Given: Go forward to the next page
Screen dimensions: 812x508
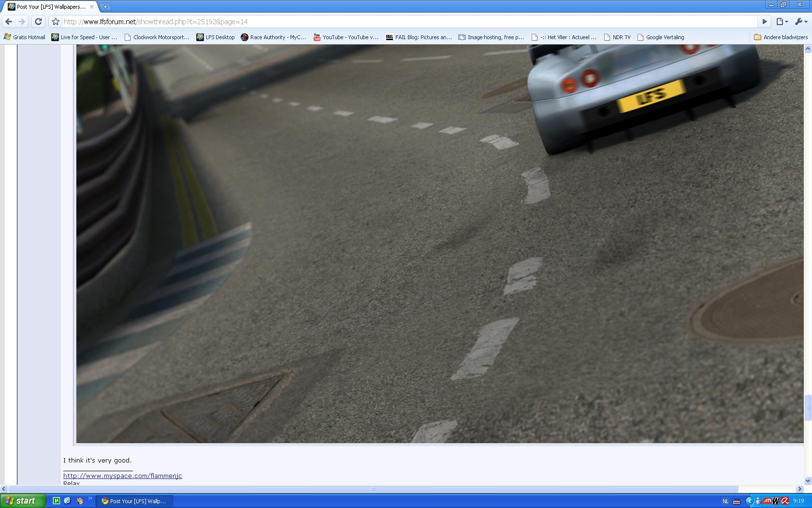Looking at the screenshot, I should click(22, 22).
